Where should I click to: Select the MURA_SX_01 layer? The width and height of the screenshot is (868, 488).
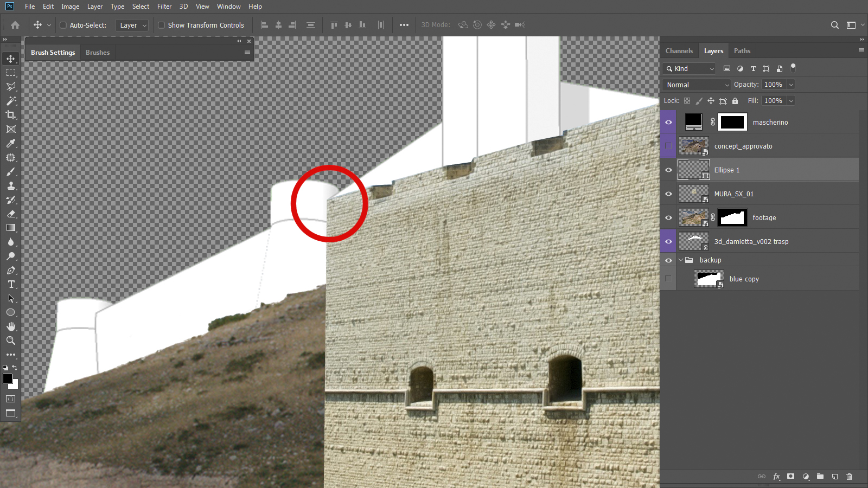[733, 194]
